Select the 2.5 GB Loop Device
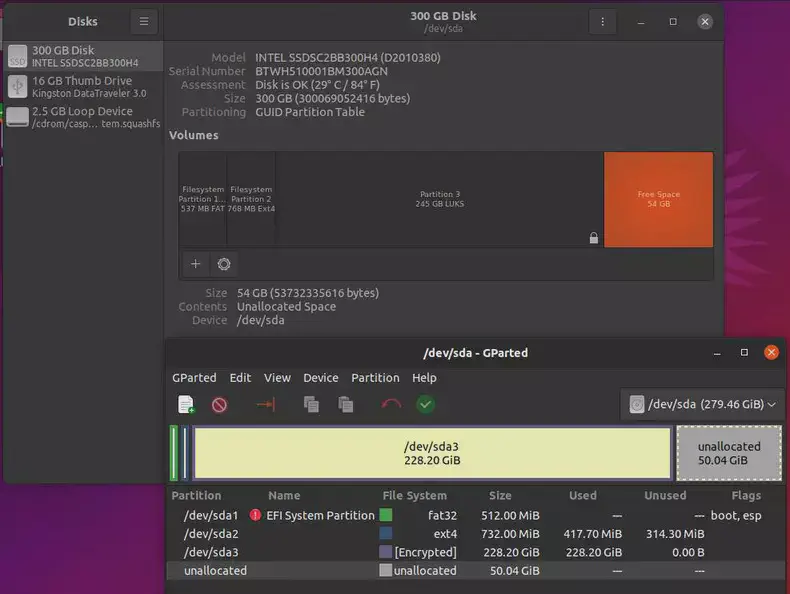 click(82, 117)
